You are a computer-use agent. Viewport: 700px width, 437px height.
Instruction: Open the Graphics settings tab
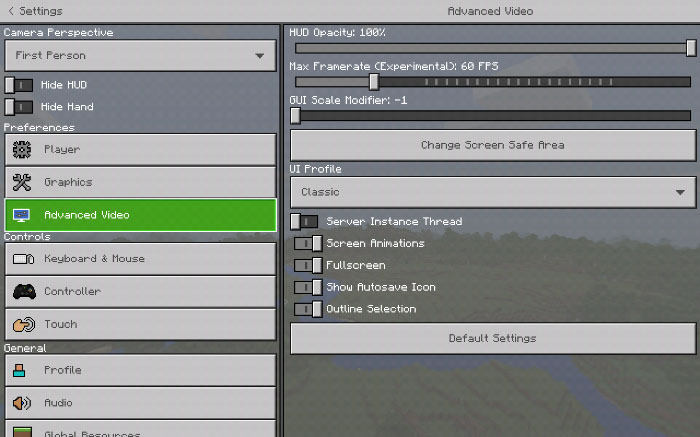[x=140, y=182]
